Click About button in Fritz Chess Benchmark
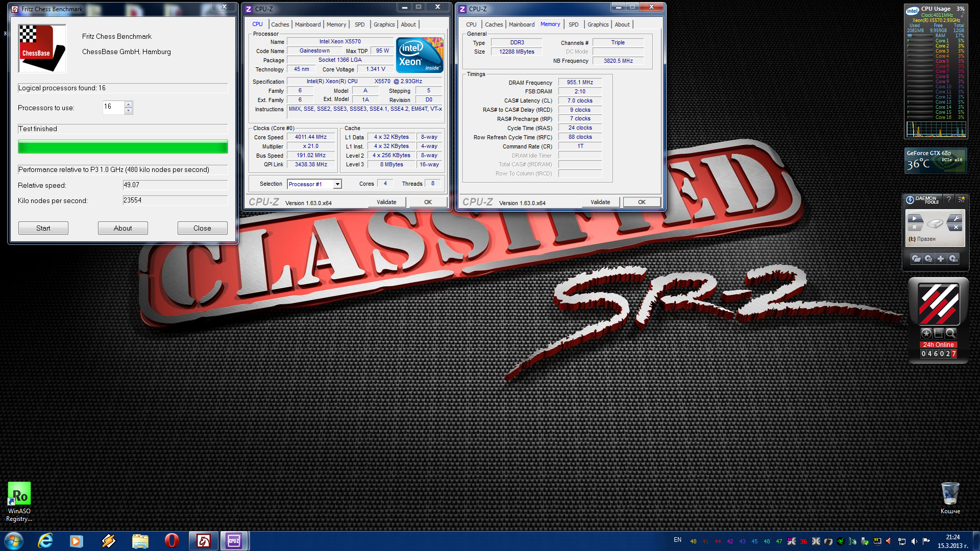This screenshot has height=551, width=980. [122, 228]
